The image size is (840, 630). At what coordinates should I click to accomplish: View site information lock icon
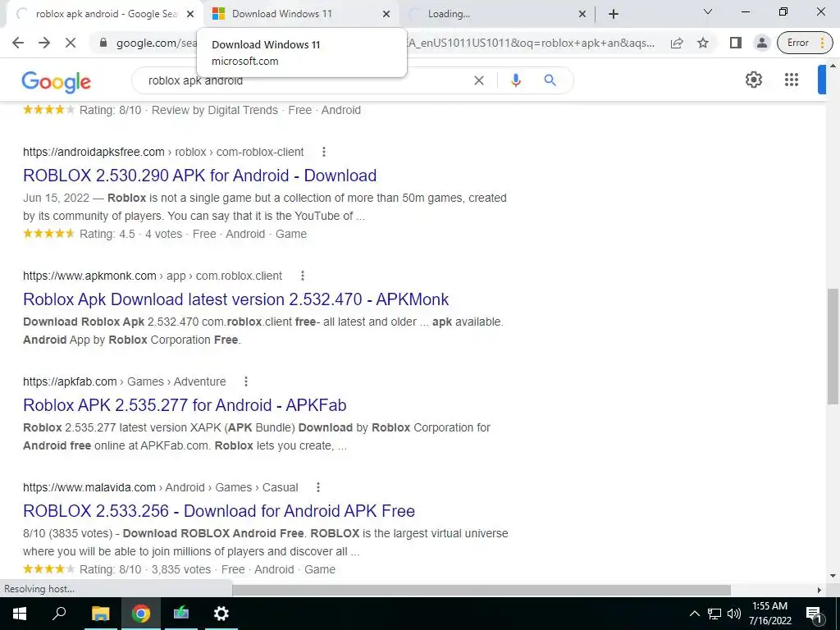(x=103, y=43)
